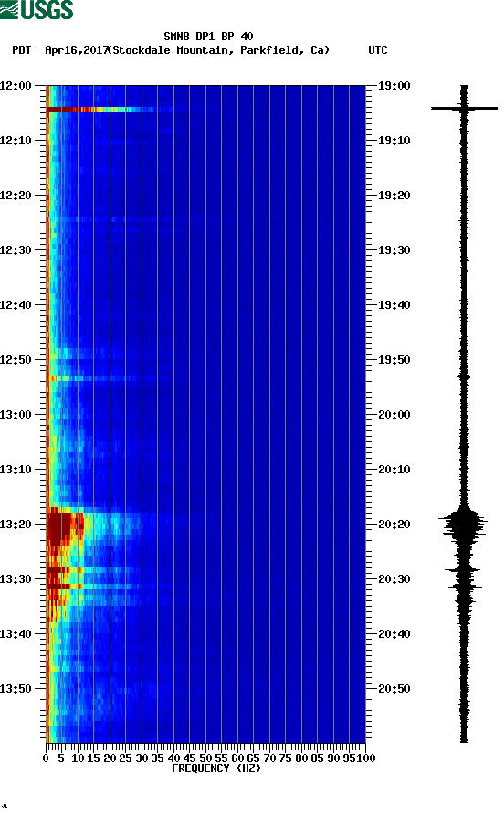Screen dimensions: 504x816
Task: Click the "90" frequency axis label
Action: click(333, 758)
